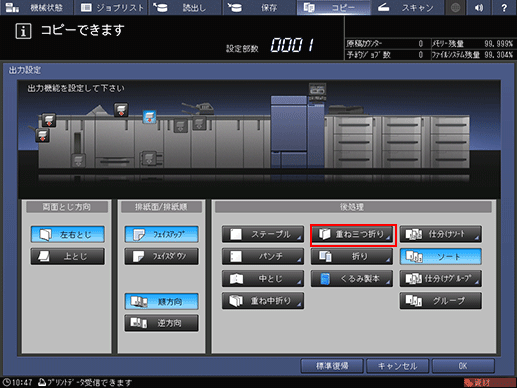Select the 保存 tab
Screen dimensions: 517x388
259,7
